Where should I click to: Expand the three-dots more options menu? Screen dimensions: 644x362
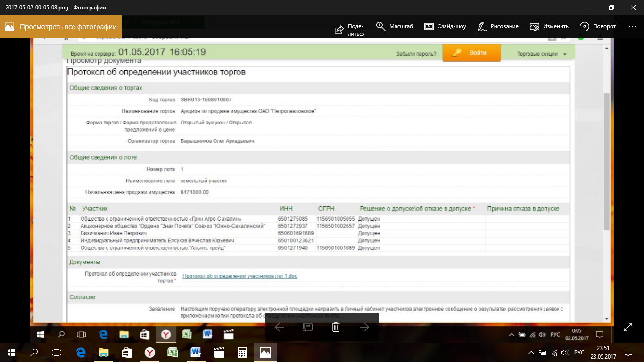point(633,26)
